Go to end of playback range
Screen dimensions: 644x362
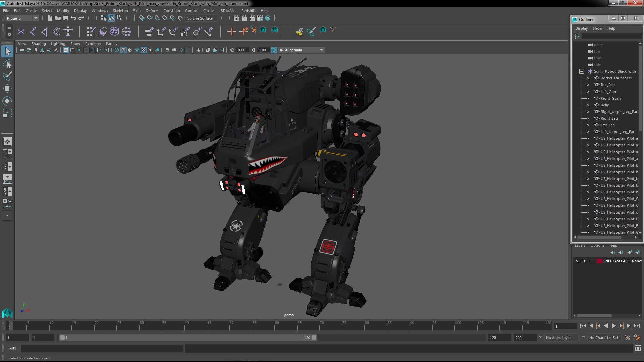(637, 326)
